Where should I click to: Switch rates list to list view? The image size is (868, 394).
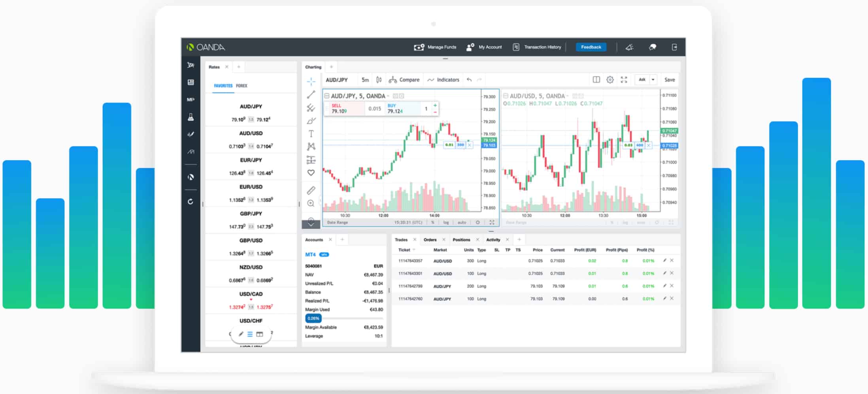pyautogui.click(x=250, y=335)
